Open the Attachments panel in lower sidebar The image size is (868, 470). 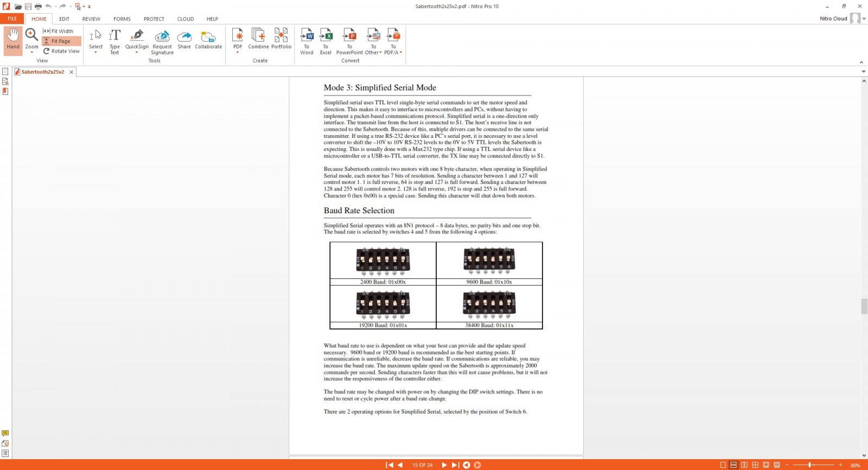(5, 443)
